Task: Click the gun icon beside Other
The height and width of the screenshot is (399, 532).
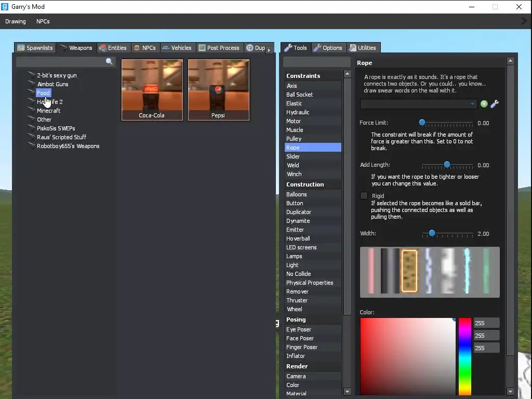Action: [x=31, y=119]
